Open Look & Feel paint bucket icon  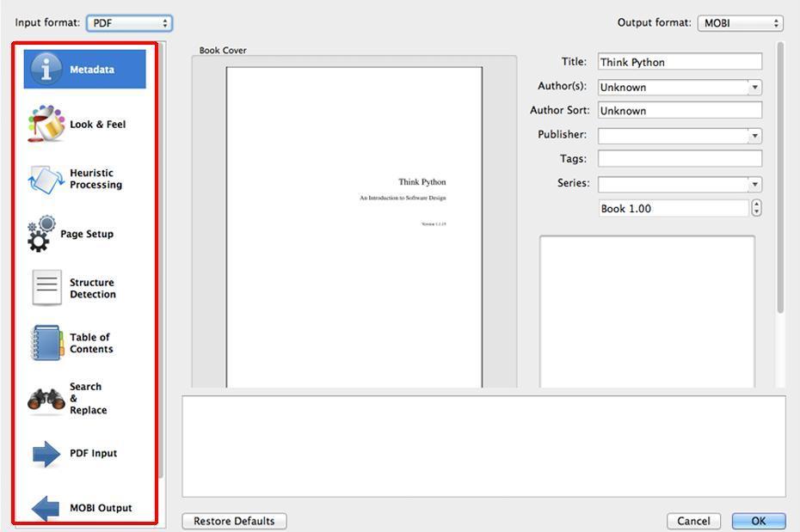pyautogui.click(x=46, y=124)
